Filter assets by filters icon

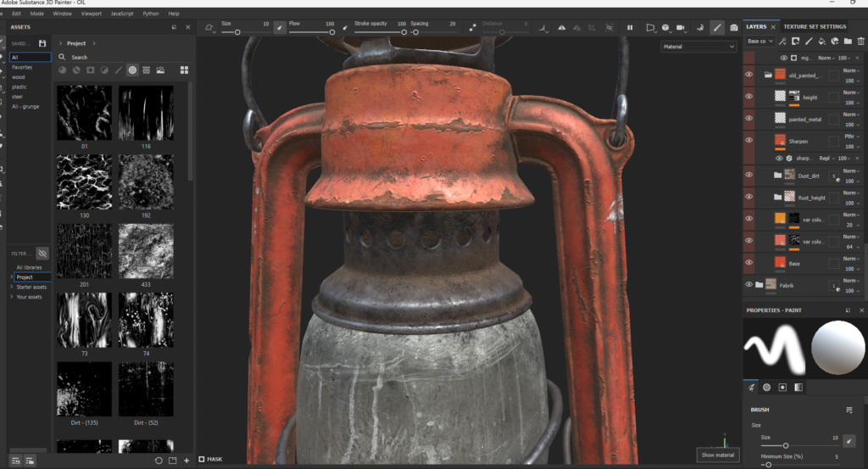tap(104, 70)
